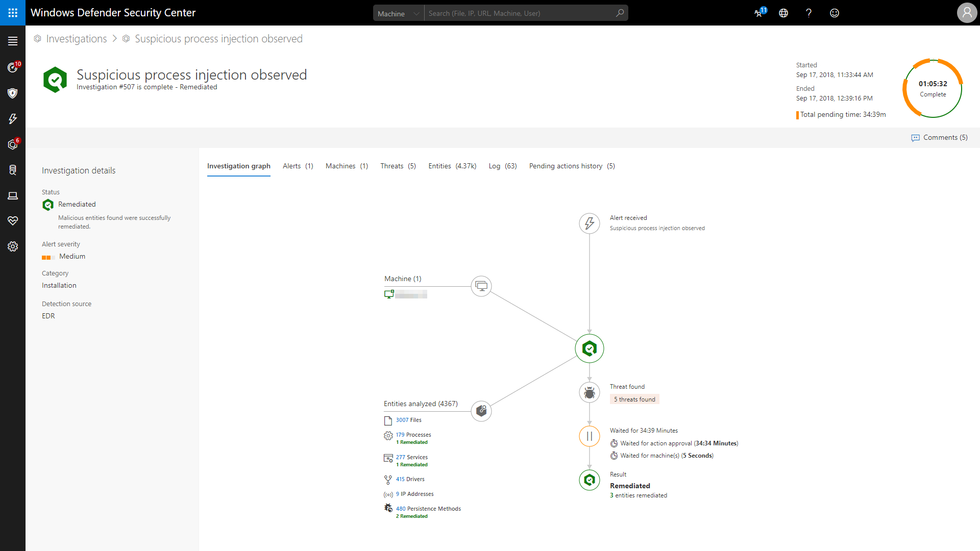Open Community notifications showing 11
The width and height of the screenshot is (980, 551).
coord(758,13)
